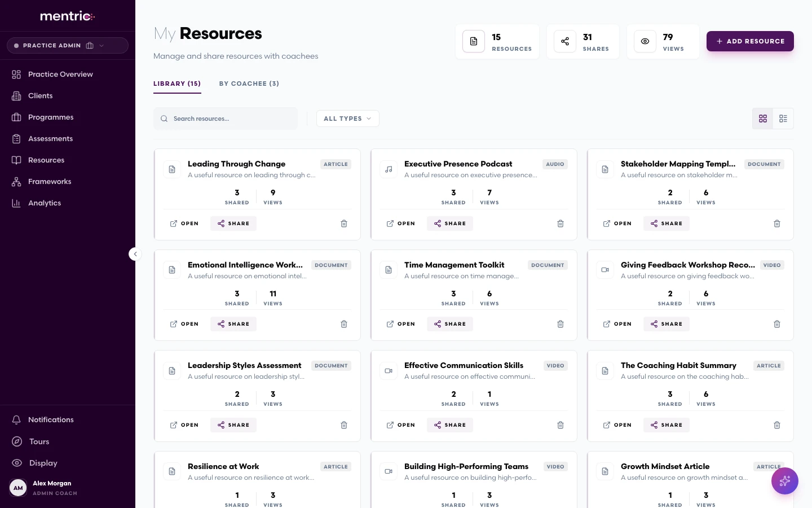
Task: Open Assessments in the sidebar
Action: coord(68,139)
